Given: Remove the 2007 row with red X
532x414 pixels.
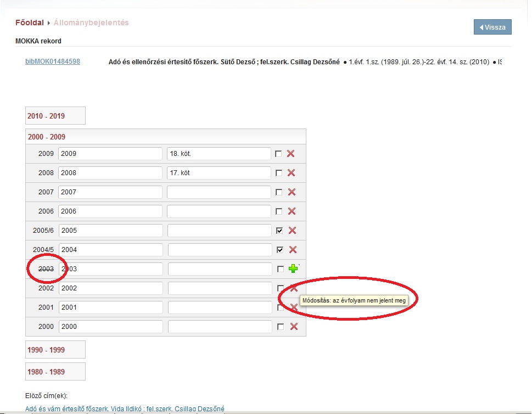Looking at the screenshot, I should click(x=292, y=192).
